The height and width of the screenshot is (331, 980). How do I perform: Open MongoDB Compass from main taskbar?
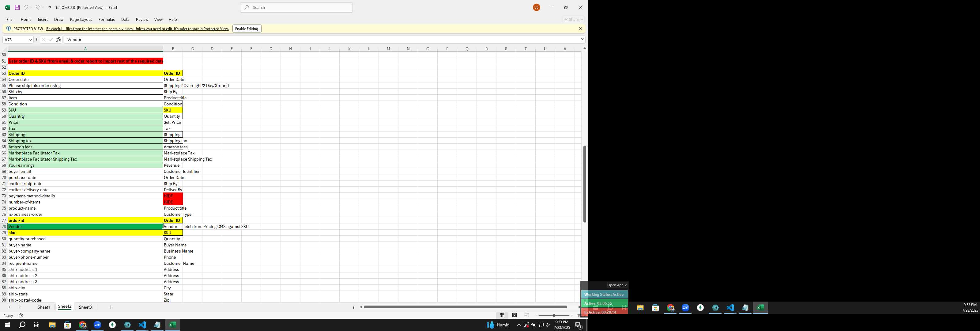point(112,325)
